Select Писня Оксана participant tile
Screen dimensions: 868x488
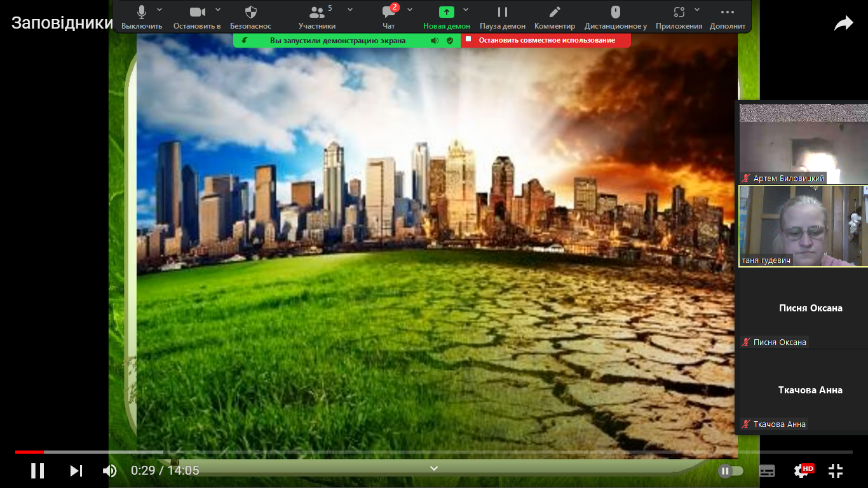pyautogui.click(x=803, y=308)
